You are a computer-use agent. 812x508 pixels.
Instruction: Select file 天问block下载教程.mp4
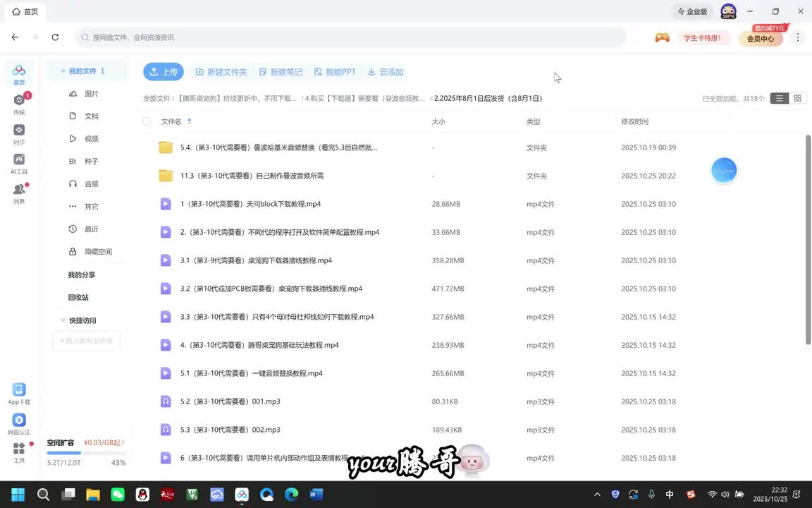pyautogui.click(x=251, y=204)
